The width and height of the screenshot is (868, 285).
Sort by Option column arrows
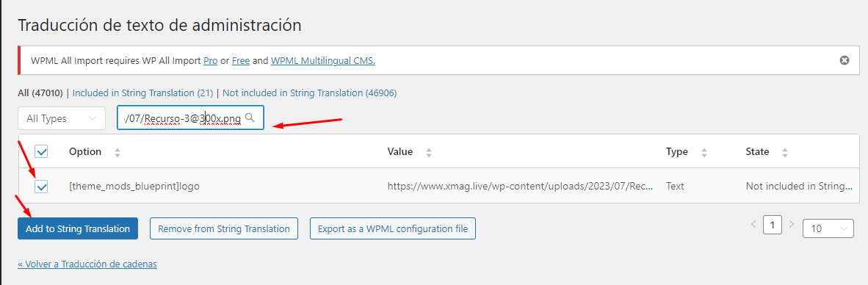coord(117,152)
